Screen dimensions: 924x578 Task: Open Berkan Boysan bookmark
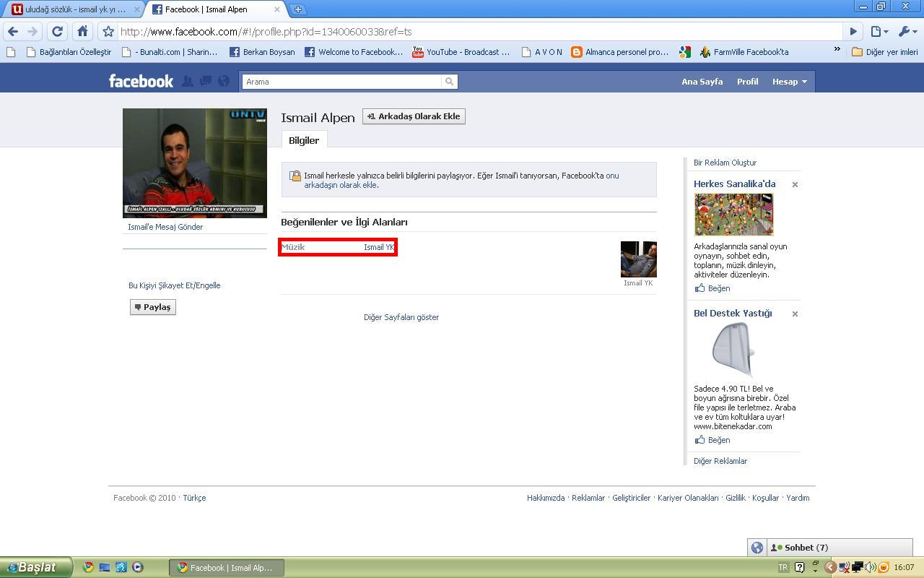click(x=262, y=52)
